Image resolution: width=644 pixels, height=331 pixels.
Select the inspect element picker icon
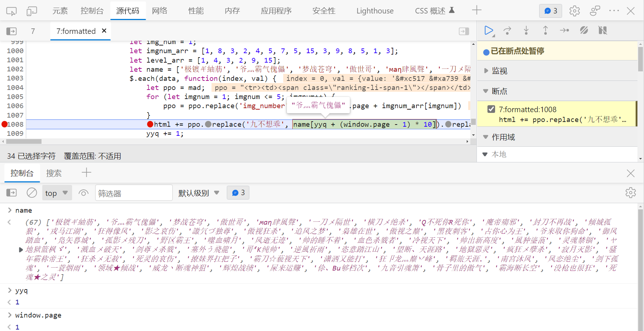click(11, 11)
